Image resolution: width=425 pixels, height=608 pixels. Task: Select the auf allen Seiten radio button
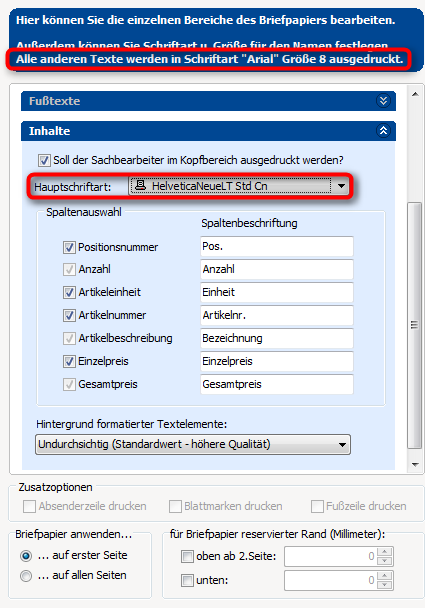coord(26,576)
